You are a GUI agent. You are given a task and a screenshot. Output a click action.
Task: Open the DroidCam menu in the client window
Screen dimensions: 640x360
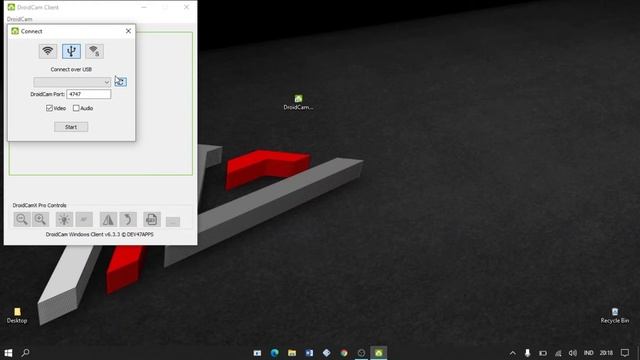19,19
